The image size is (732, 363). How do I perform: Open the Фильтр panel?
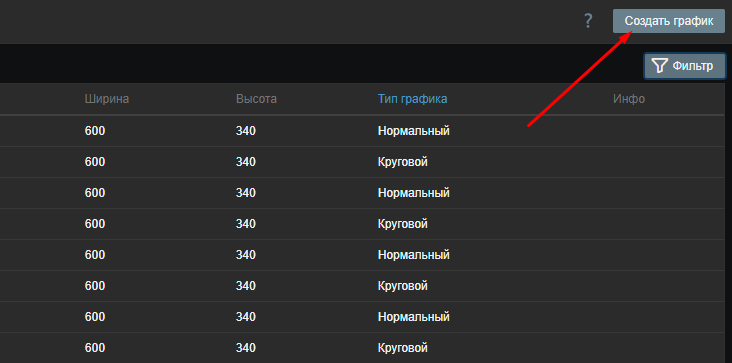point(685,66)
